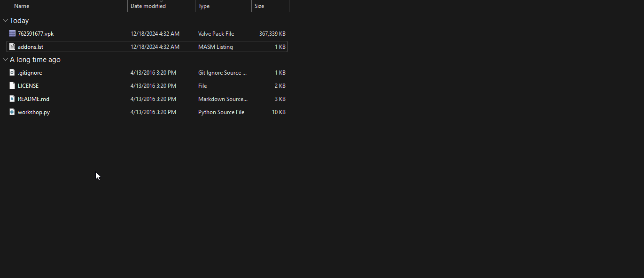
Task: Click the workshop.py Python file icon
Action: pyautogui.click(x=12, y=112)
